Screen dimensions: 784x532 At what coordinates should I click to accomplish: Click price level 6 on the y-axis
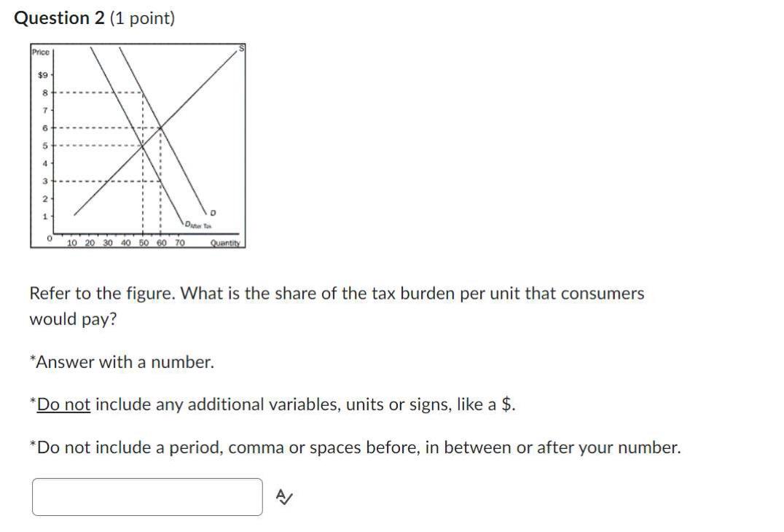pyautogui.click(x=44, y=128)
